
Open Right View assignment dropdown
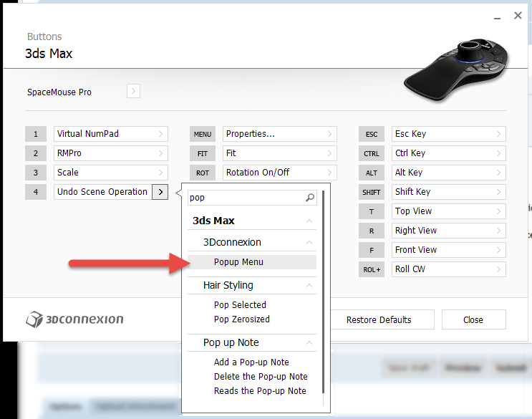point(448,231)
